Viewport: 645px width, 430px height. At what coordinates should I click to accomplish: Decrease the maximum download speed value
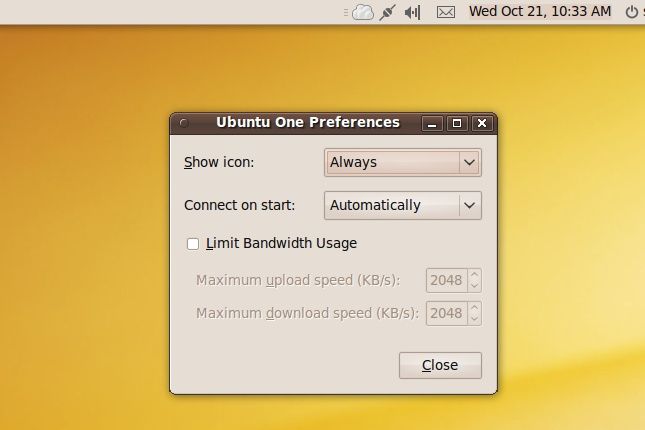[474, 319]
